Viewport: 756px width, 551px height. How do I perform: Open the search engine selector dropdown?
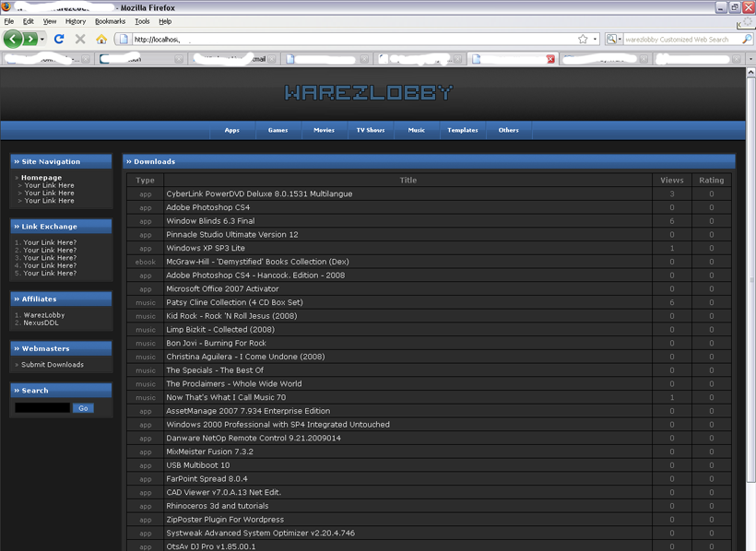(x=614, y=39)
